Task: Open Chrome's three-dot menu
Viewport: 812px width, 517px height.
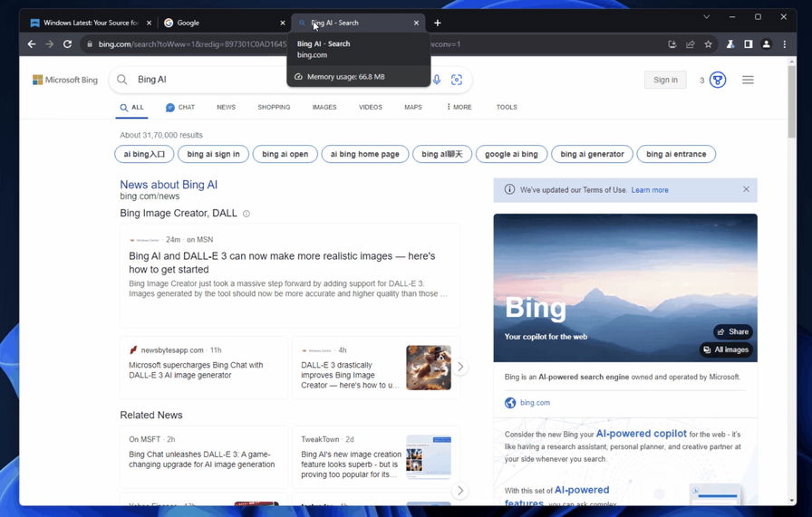Action: click(784, 44)
